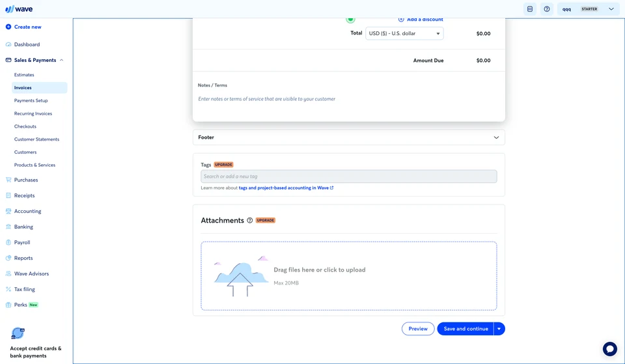This screenshot has height=364, width=625.
Task: Open the help question mark in header
Action: 547,8
